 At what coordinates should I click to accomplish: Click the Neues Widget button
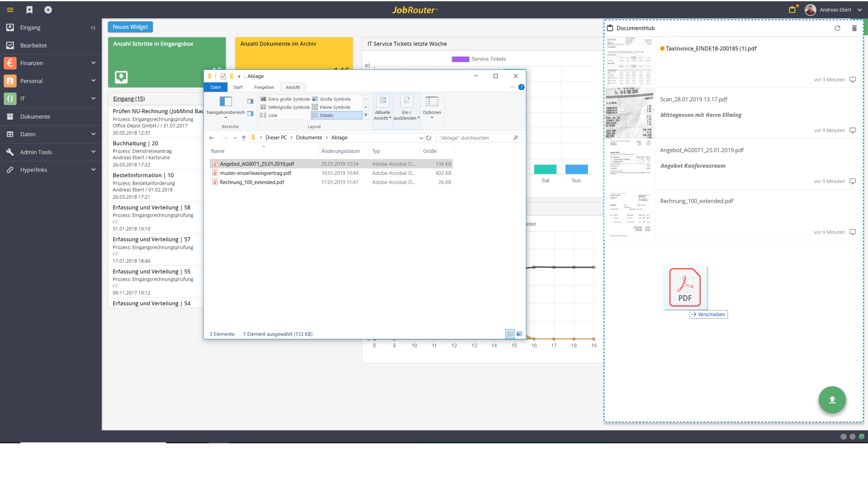(130, 27)
